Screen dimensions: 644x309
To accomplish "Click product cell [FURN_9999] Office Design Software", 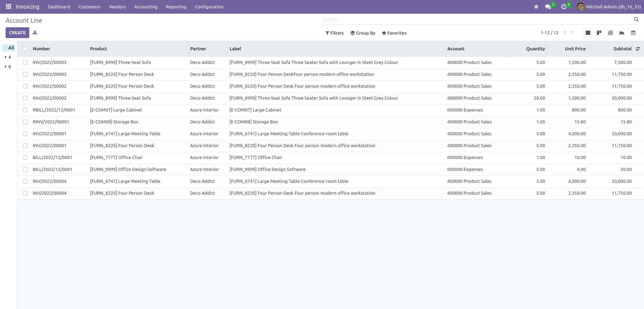I will pos(128,170).
